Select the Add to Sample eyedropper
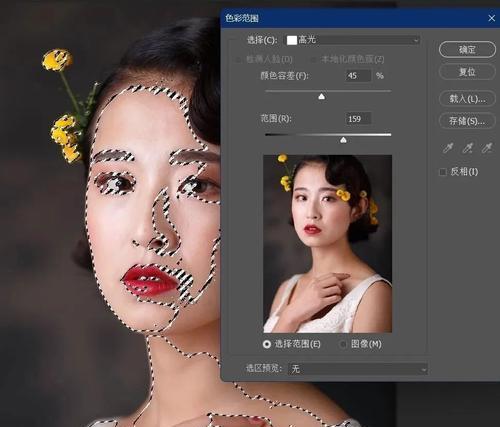This screenshot has height=427, width=500. click(x=467, y=148)
